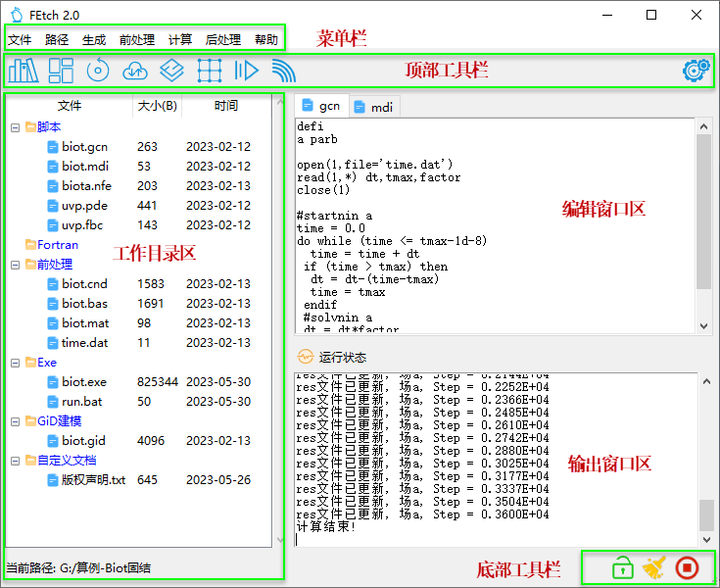Click the output window scrollbar down arrow
Screen dimensions: 720x588
[x=706, y=539]
